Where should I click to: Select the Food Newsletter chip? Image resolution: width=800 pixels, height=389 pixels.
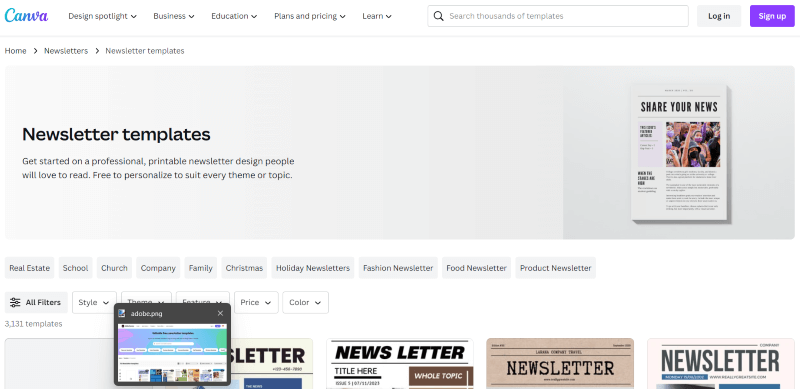click(x=477, y=268)
